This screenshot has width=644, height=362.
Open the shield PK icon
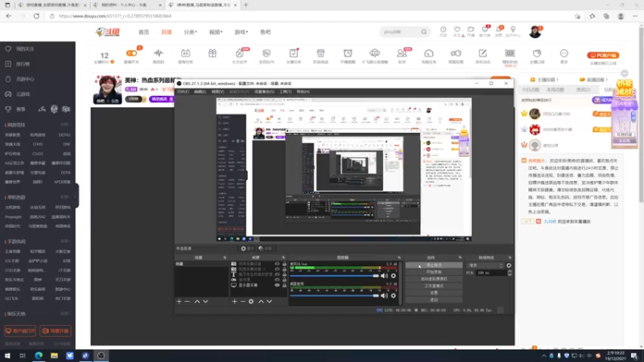coord(266,53)
